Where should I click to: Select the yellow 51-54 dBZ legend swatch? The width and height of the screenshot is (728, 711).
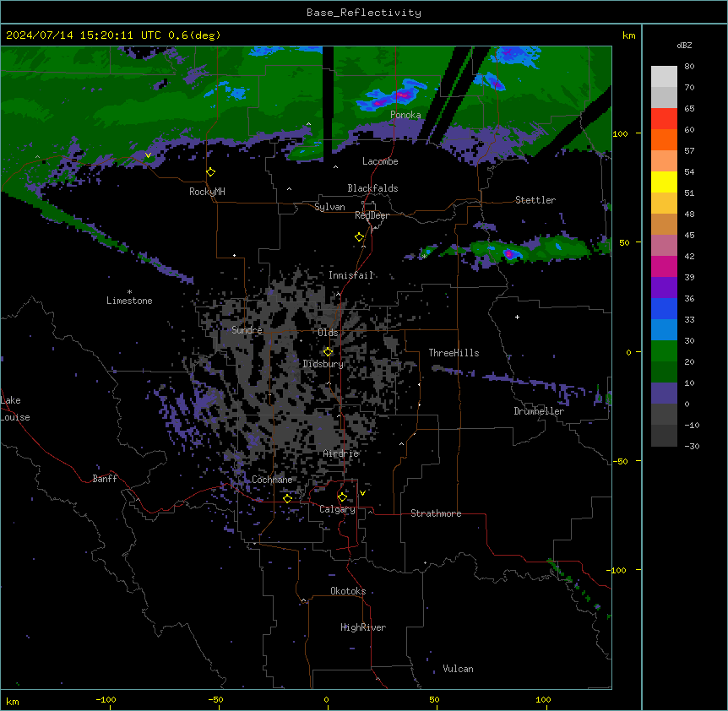pos(664,182)
